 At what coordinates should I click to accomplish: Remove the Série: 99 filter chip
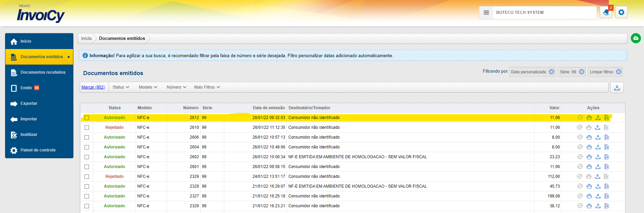581,72
